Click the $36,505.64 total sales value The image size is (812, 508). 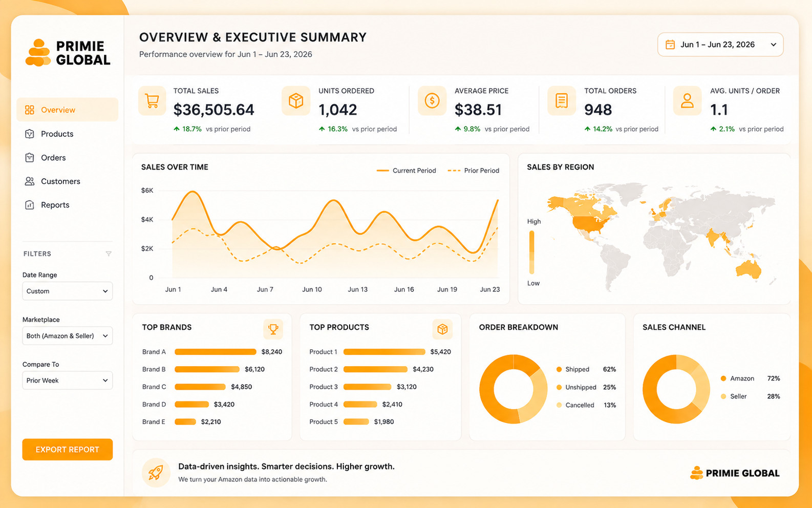pyautogui.click(x=213, y=110)
